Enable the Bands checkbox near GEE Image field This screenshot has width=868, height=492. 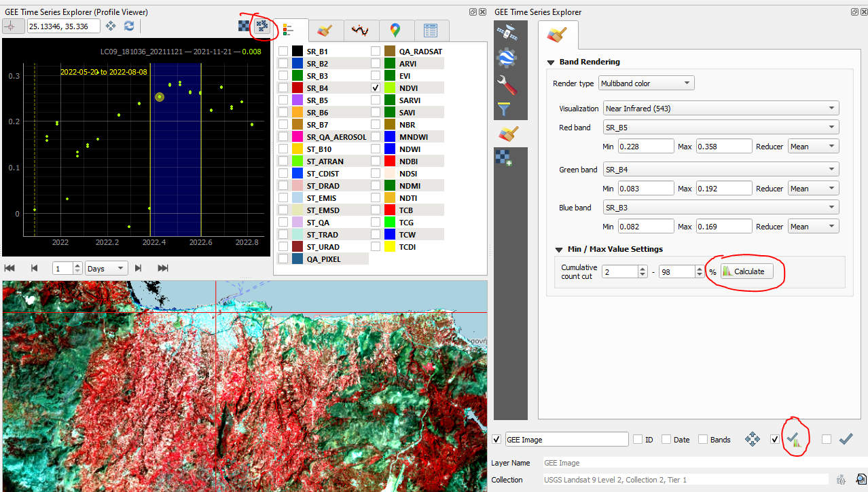702,439
